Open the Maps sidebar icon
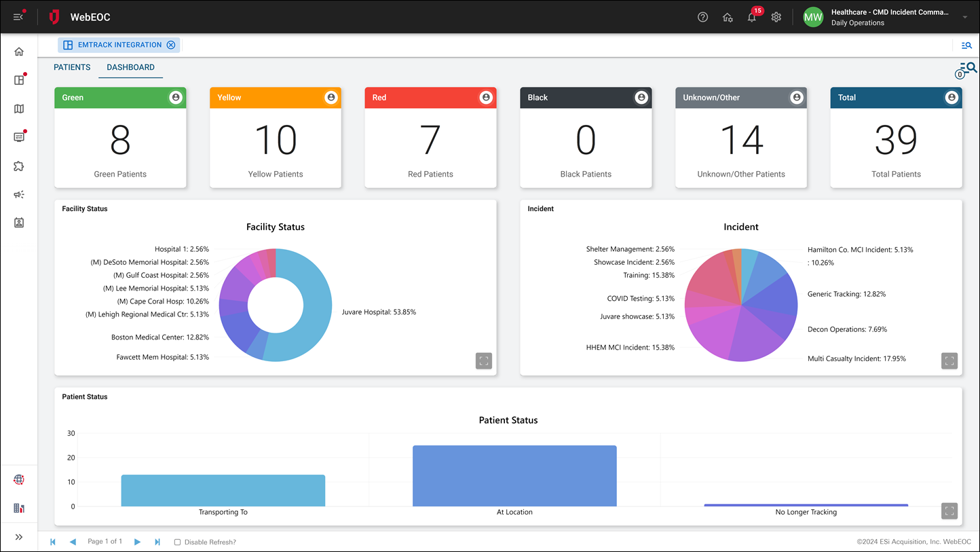The image size is (980, 552). tap(18, 109)
